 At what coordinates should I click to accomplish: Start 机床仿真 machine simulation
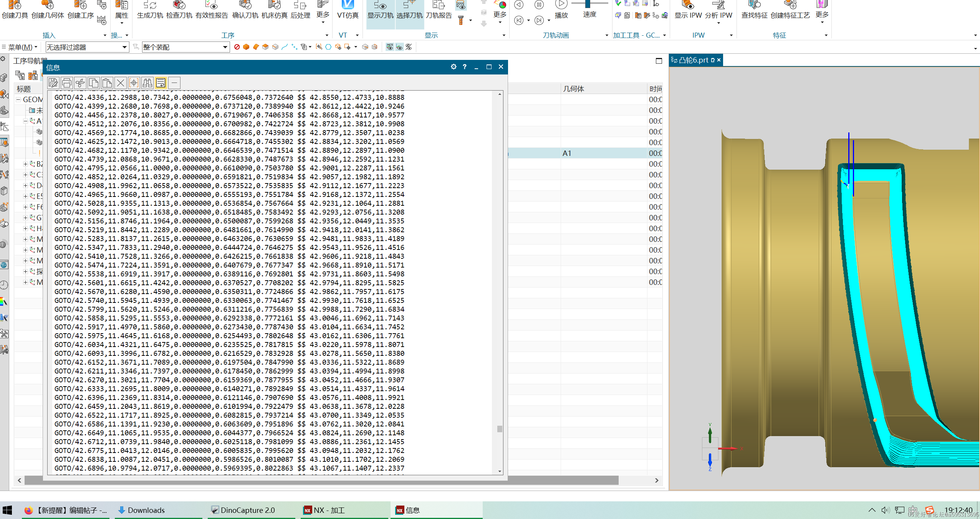[x=274, y=9]
